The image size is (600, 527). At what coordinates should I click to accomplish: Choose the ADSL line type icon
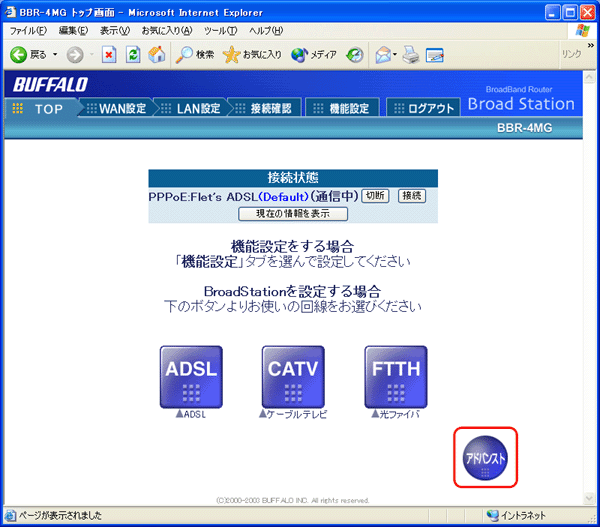tap(191, 377)
